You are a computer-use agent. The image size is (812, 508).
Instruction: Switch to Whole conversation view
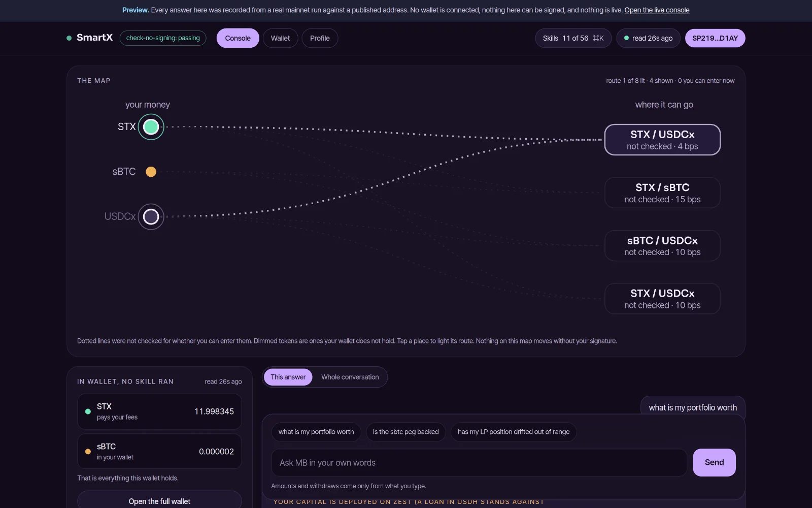[350, 377]
